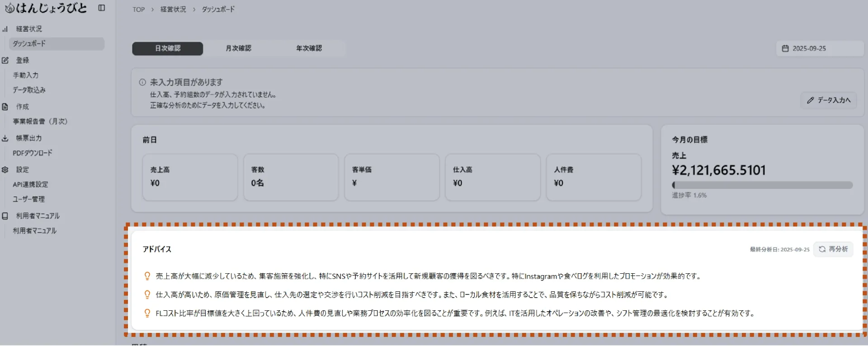868x346 pixels.
Task: Click the 仕入高 ¥0 card
Action: 493,177
